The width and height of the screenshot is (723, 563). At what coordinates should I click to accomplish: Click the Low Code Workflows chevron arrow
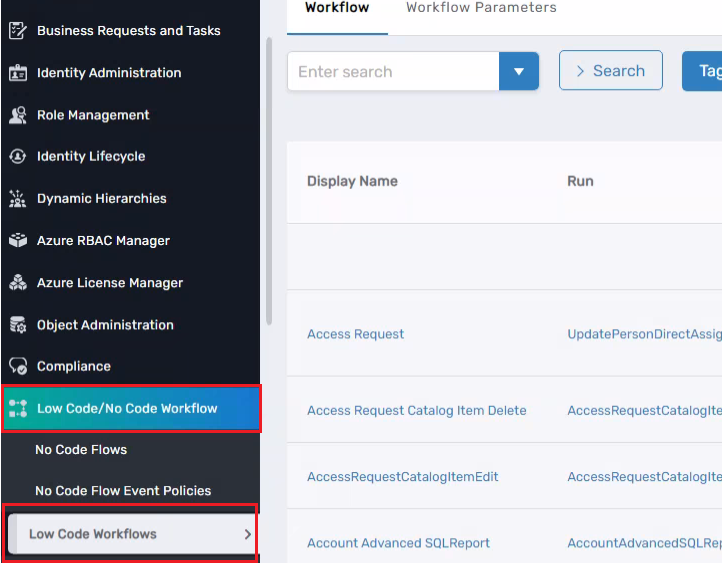[248, 534]
